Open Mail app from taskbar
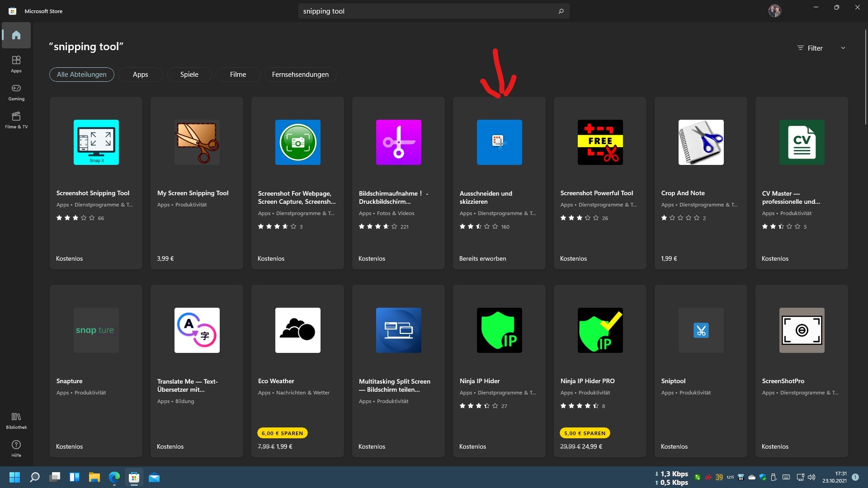The height and width of the screenshot is (488, 868). click(154, 477)
